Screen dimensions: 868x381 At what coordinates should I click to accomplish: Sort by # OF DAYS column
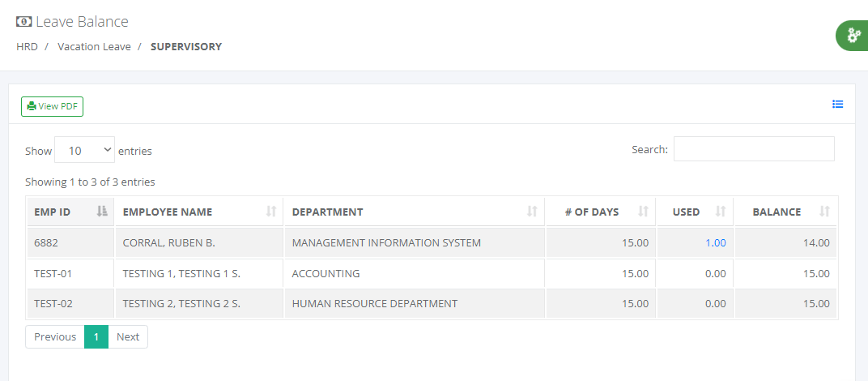[x=601, y=212]
